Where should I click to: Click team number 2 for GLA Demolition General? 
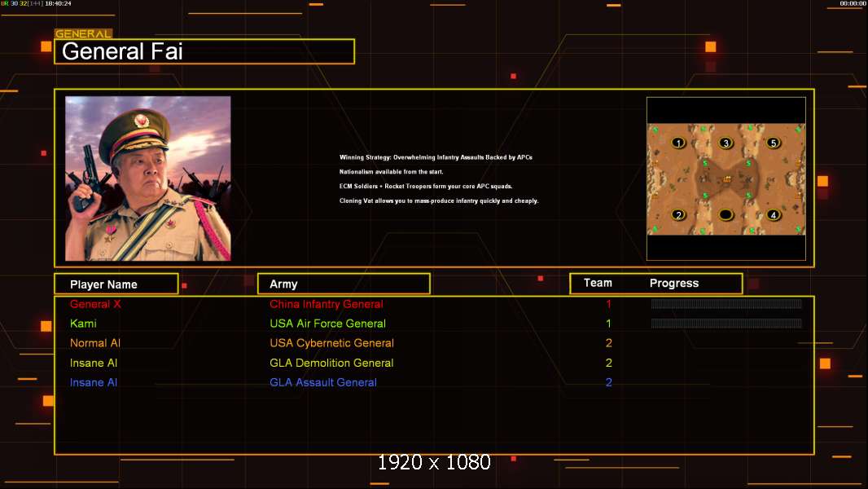609,363
